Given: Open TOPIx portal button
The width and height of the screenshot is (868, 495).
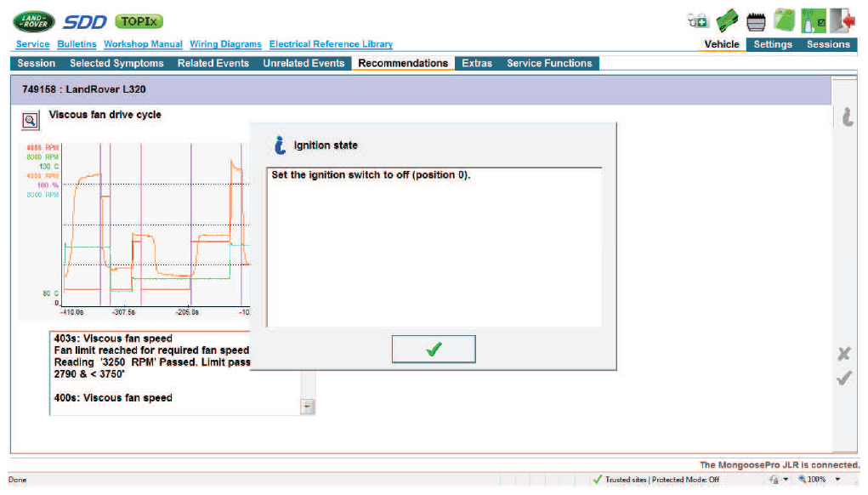Looking at the screenshot, I should coord(139,21).
